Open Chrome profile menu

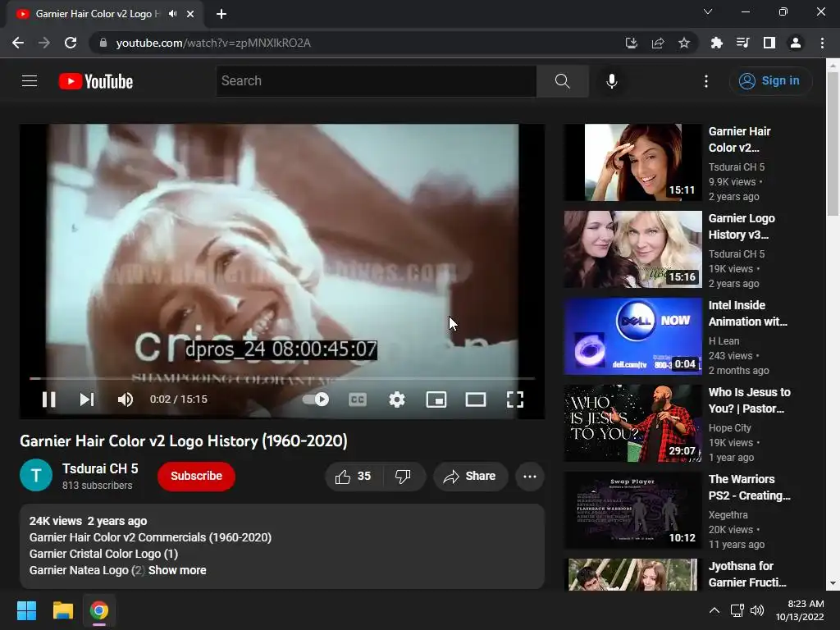(796, 43)
